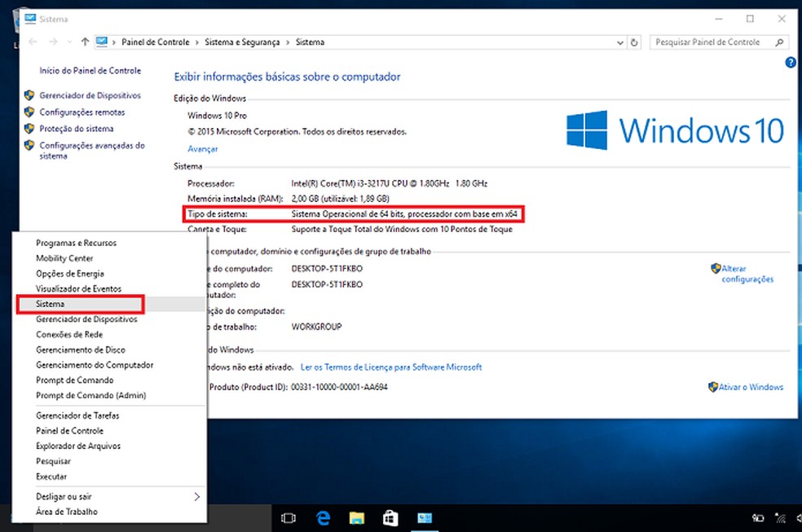Select Sistema in the context menu
802x532 pixels.
point(50,304)
